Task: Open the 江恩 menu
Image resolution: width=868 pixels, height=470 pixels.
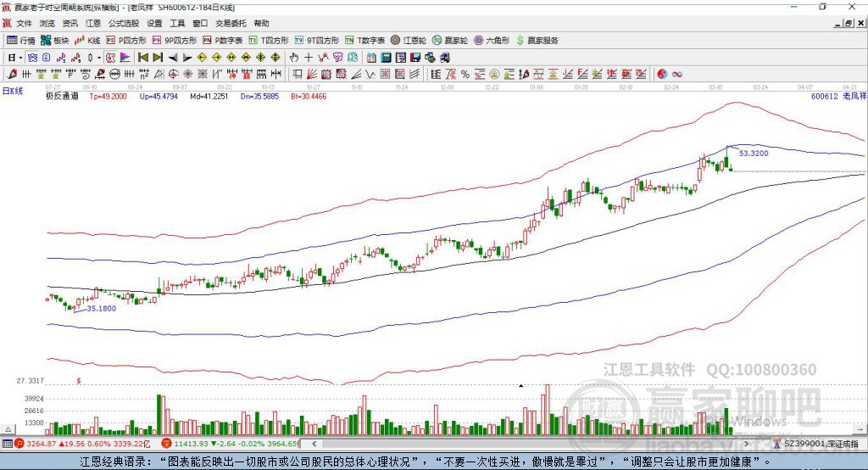Action: click(x=93, y=23)
